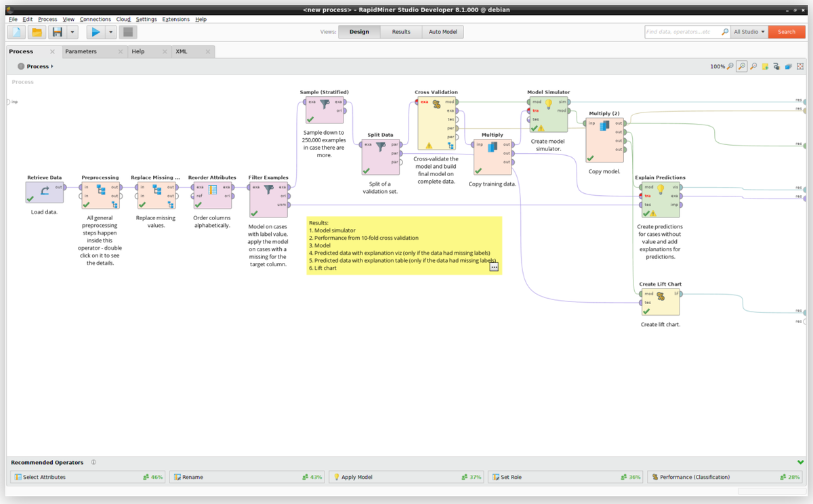
Task: Open the Connections menu
Action: (x=95, y=19)
